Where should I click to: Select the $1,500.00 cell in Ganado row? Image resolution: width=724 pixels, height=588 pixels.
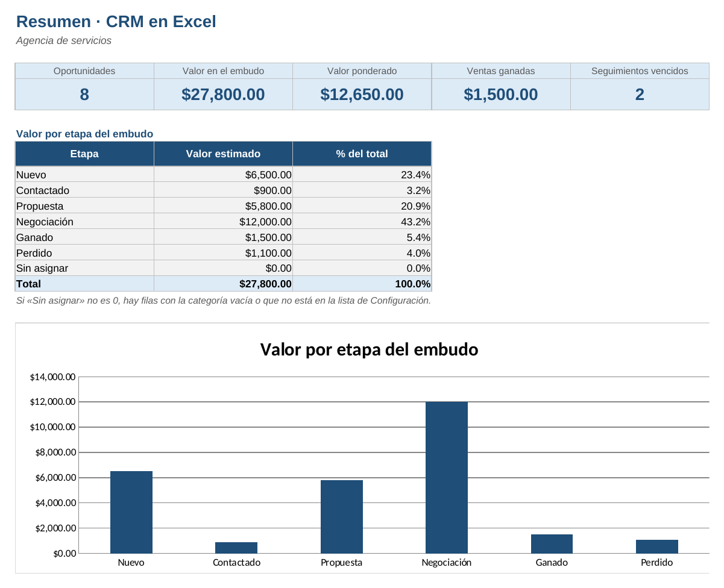point(223,237)
